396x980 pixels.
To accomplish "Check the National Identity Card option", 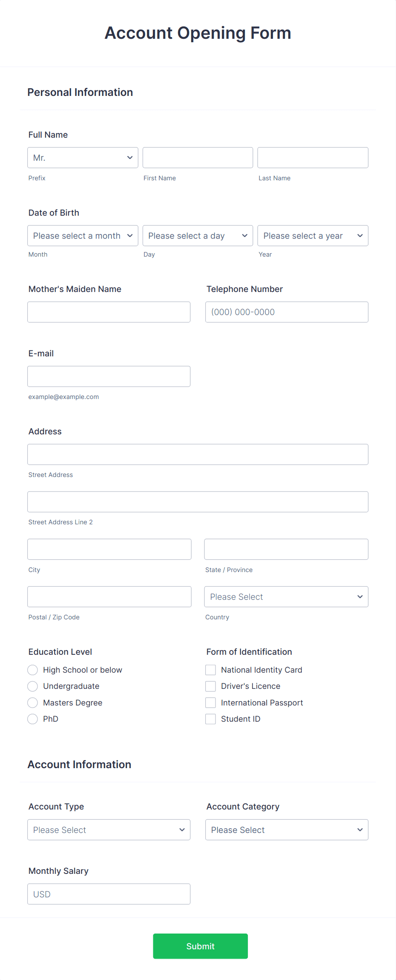I will pyautogui.click(x=210, y=670).
